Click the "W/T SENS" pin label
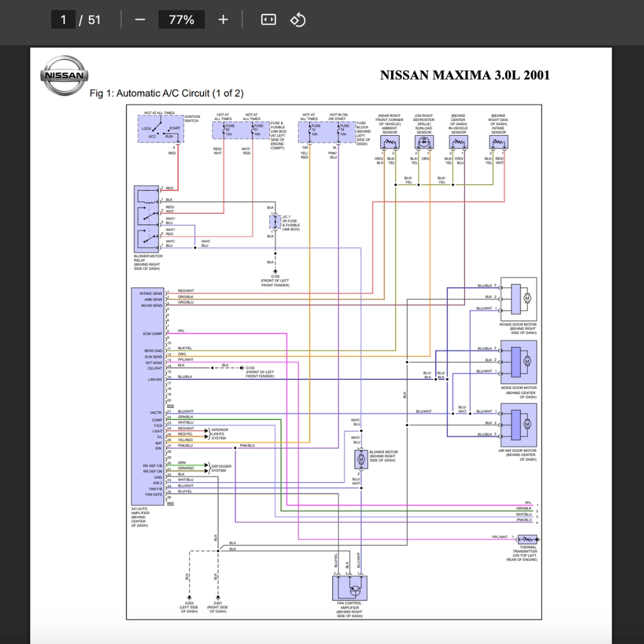This screenshot has height=644, width=644. tap(154, 363)
